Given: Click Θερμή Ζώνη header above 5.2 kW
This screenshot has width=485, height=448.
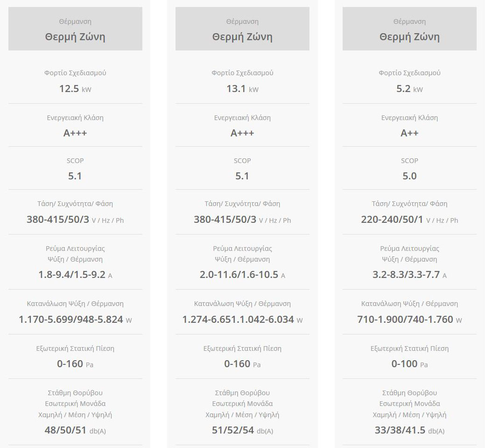Looking at the screenshot, I should pyautogui.click(x=409, y=37).
